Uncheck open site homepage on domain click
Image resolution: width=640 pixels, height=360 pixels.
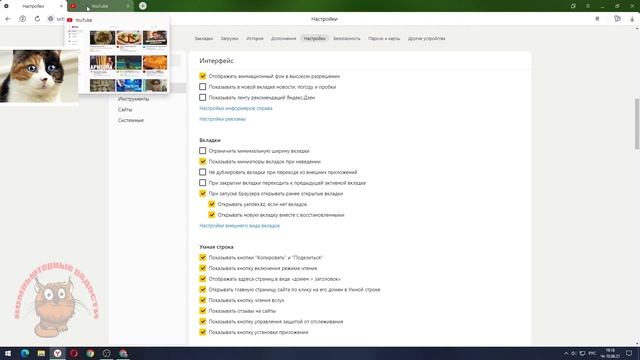[202, 289]
